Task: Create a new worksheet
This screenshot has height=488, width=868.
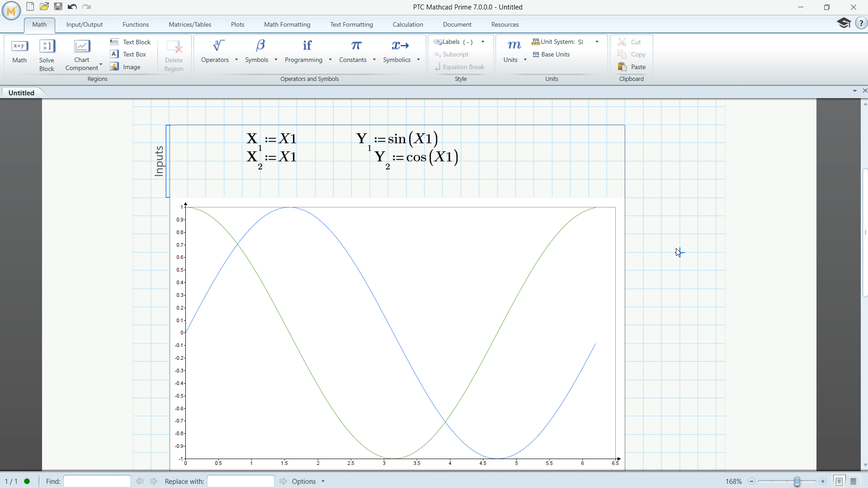Action: click(30, 6)
